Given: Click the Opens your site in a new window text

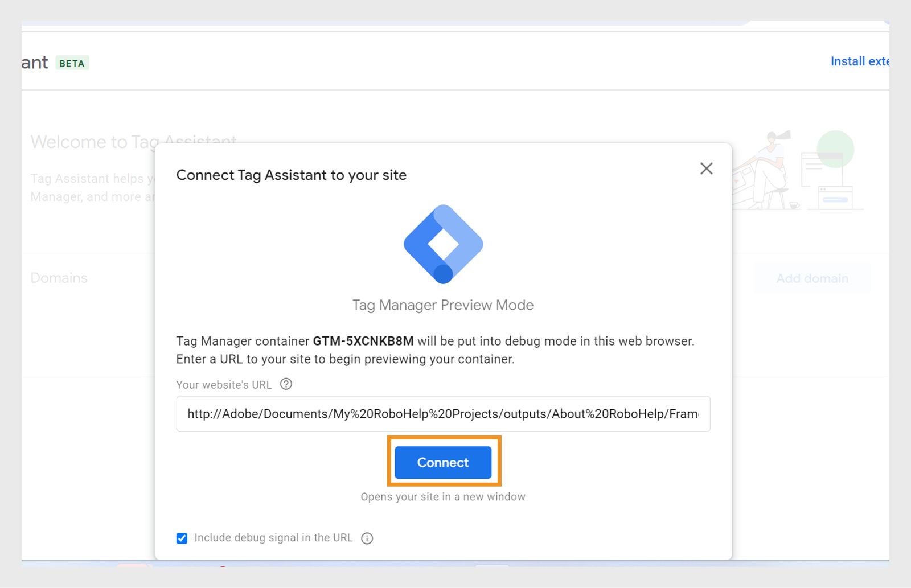Looking at the screenshot, I should pyautogui.click(x=443, y=497).
